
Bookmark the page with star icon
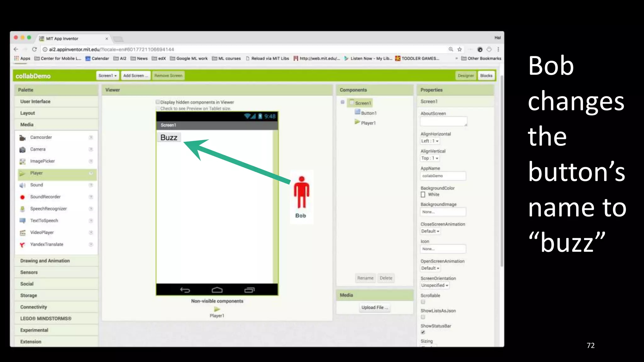pos(459,49)
